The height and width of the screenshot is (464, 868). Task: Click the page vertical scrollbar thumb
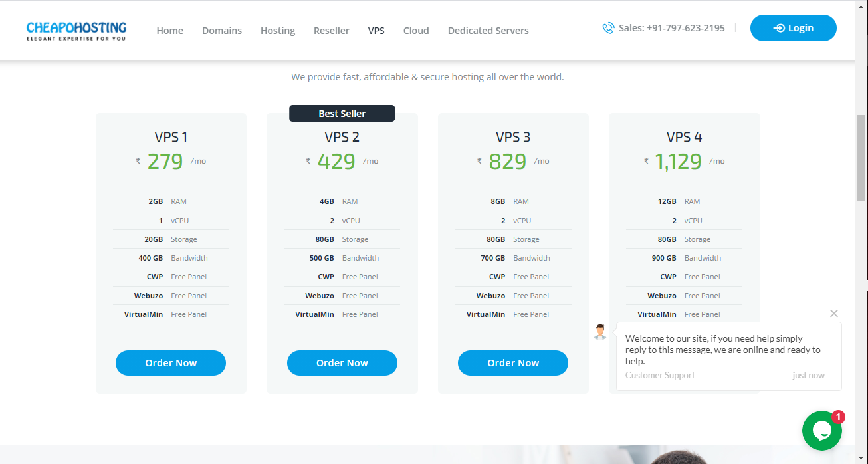click(861, 158)
